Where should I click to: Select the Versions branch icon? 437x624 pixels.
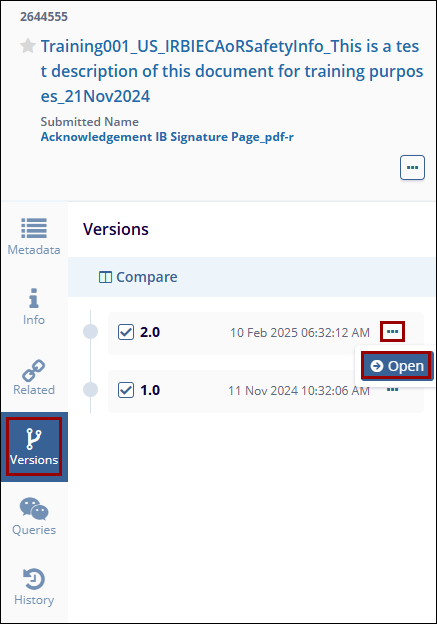click(x=34, y=439)
